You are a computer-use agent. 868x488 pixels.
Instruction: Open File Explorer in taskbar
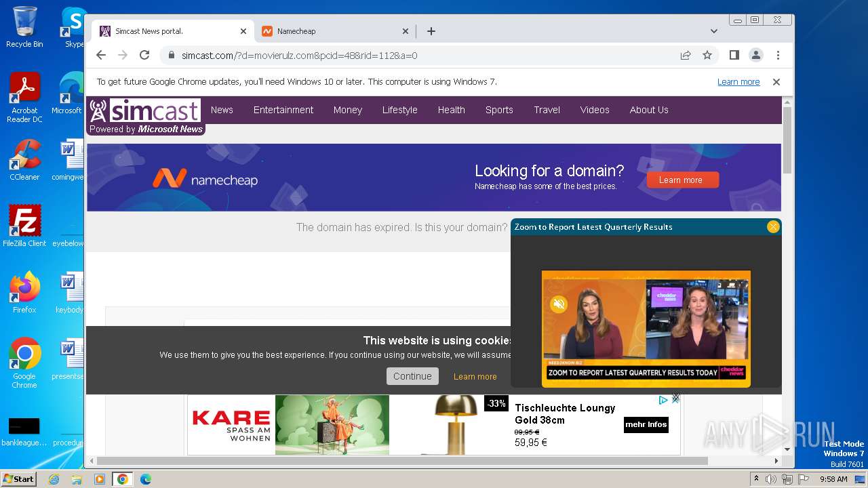pyautogui.click(x=77, y=479)
